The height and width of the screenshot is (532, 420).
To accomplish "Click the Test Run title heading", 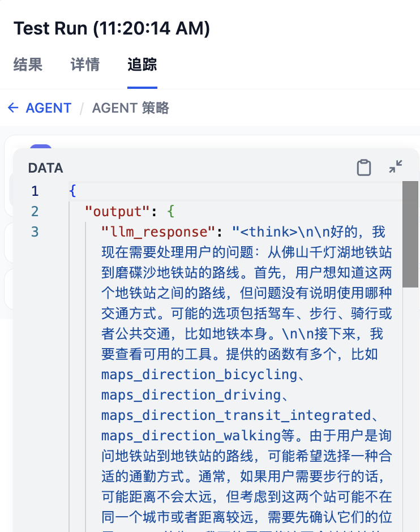I will [112, 28].
